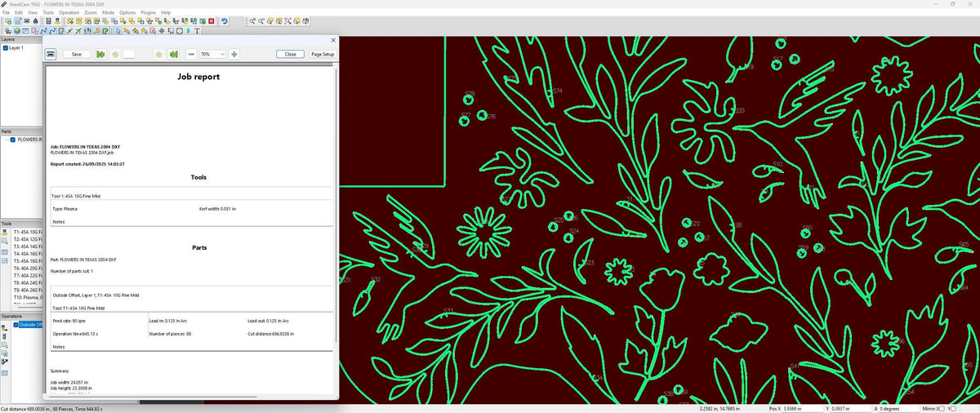Toggle Layer 1 visibility checkbox

[x=6, y=48]
